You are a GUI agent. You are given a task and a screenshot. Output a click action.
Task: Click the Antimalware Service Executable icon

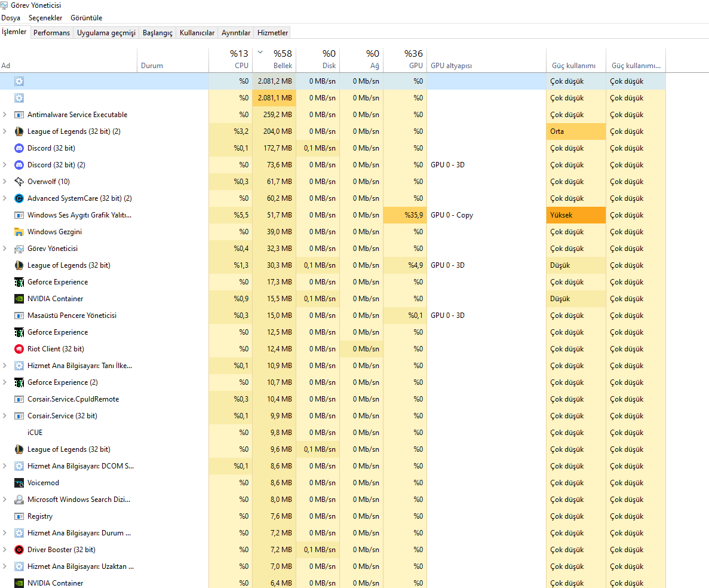pos(19,115)
